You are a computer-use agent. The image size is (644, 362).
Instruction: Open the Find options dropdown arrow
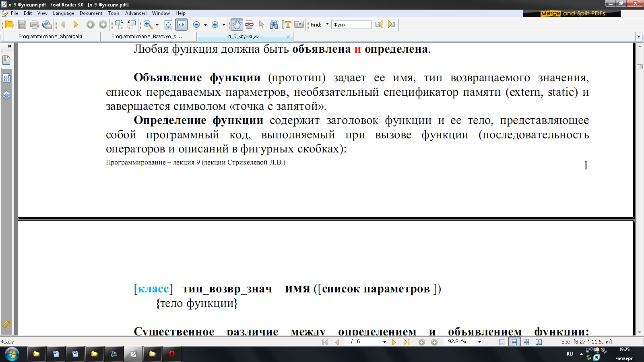tap(327, 25)
